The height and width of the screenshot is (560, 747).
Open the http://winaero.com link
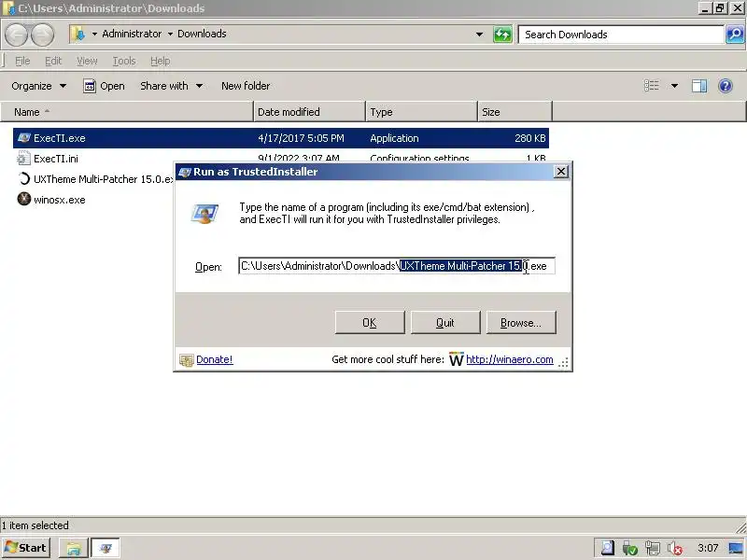point(509,359)
